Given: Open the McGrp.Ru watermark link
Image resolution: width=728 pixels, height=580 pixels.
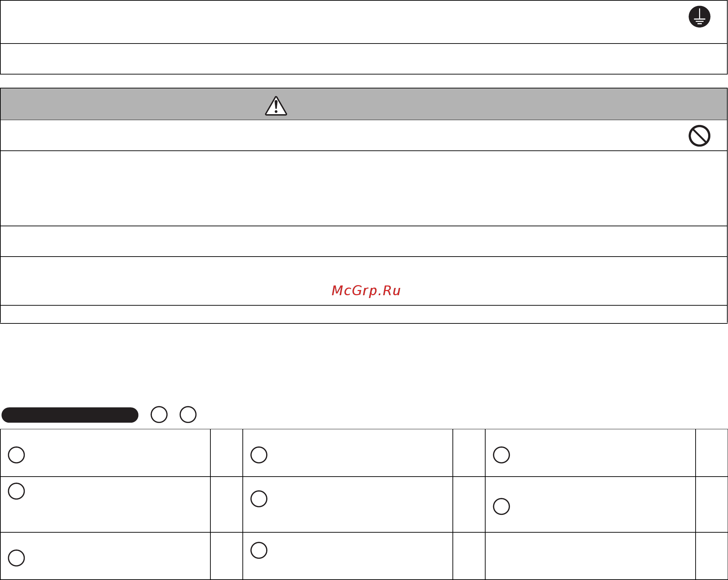Looking at the screenshot, I should click(x=366, y=291).
